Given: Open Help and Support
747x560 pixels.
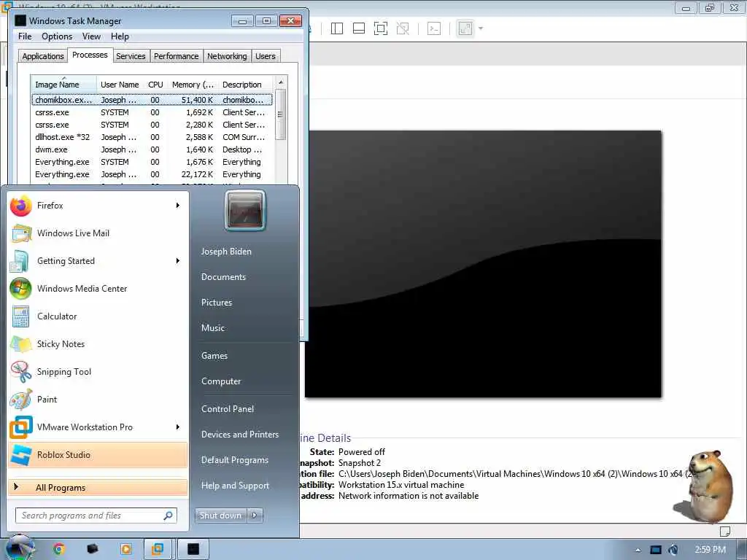Looking at the screenshot, I should 235,486.
